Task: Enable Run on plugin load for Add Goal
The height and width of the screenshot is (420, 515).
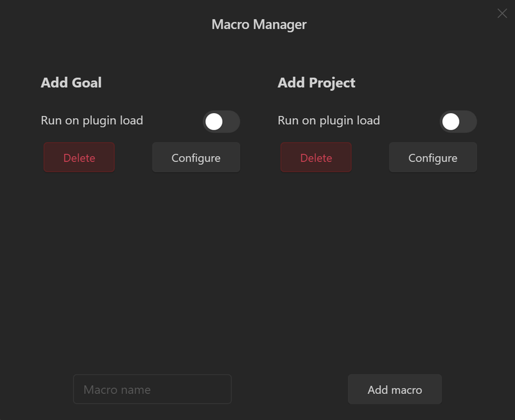Action: pos(221,122)
